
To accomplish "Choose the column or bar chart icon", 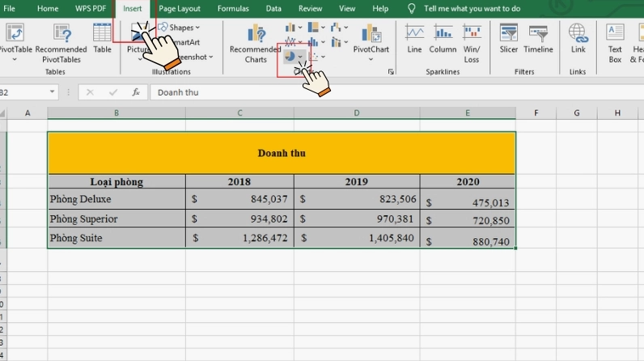I will coord(290,28).
